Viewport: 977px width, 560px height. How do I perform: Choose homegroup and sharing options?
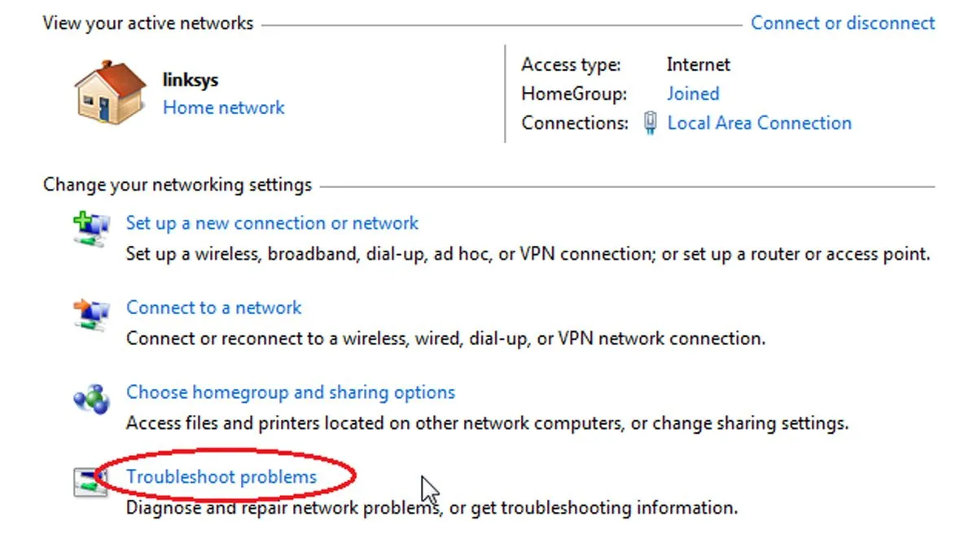click(x=290, y=392)
